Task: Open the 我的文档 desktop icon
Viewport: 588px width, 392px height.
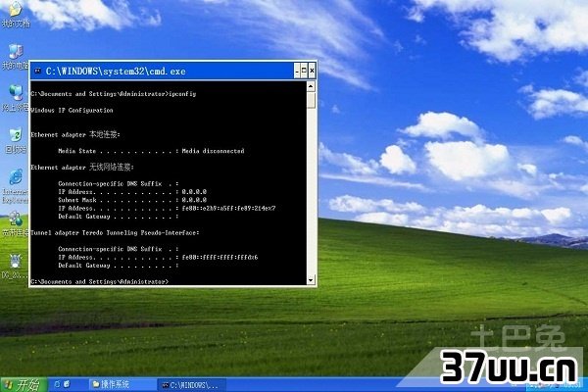Action: tap(15, 15)
